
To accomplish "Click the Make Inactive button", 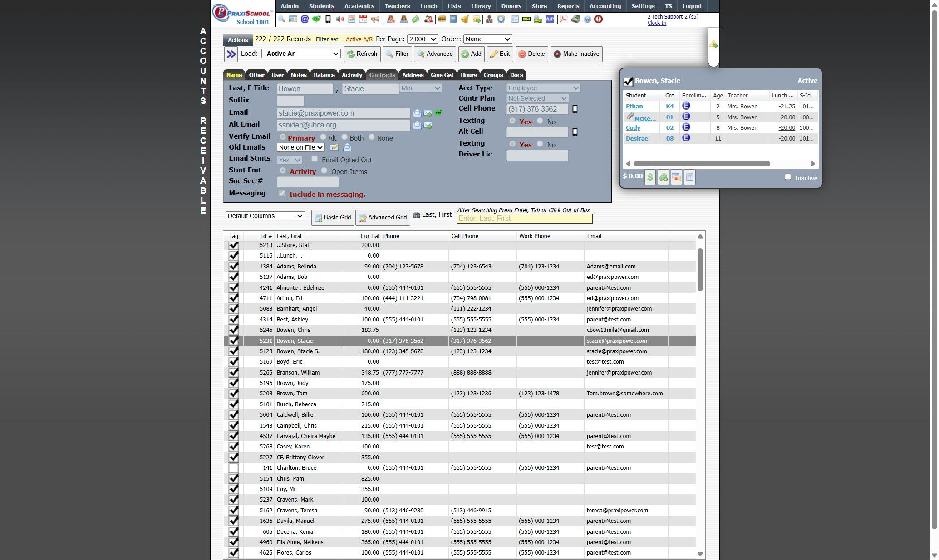I will (576, 54).
